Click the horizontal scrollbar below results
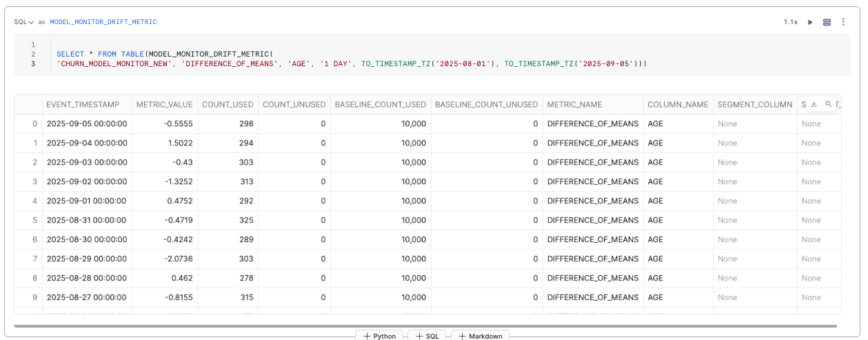This screenshot has width=868, height=340. [425, 326]
